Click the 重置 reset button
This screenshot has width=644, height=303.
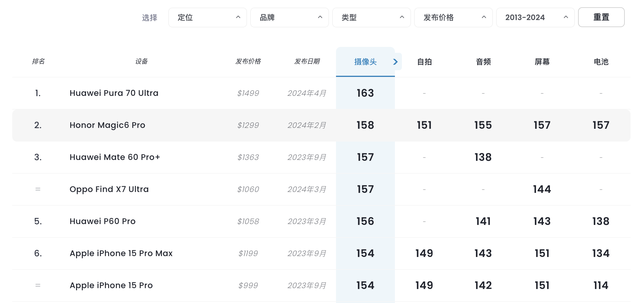click(601, 17)
